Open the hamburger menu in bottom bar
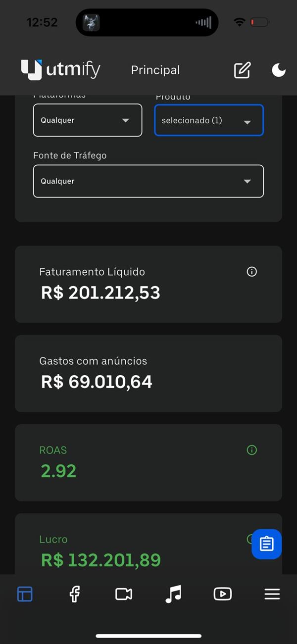Screen dimensions: 297x644 (272, 594)
